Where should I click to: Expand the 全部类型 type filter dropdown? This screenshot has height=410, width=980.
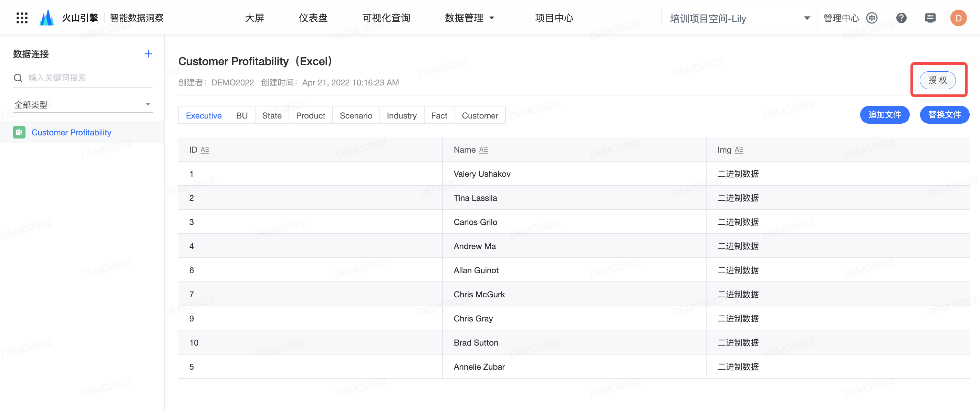click(x=83, y=105)
